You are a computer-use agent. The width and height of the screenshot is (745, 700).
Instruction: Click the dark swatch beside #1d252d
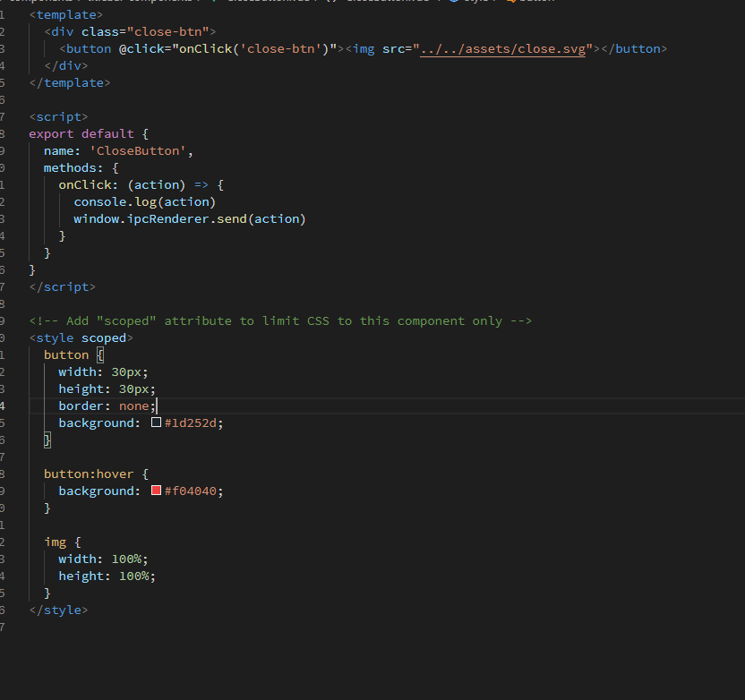pyautogui.click(x=156, y=423)
